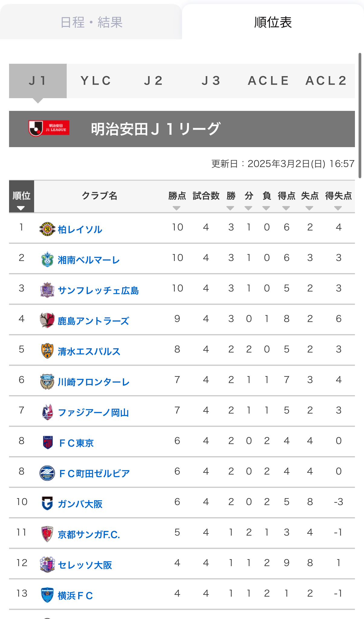Sort standings by 順位 column arrow
Screen dimensions: 364x619
21,208
